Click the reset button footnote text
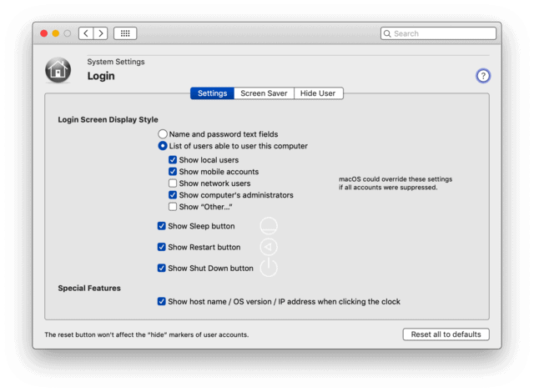 (147, 334)
